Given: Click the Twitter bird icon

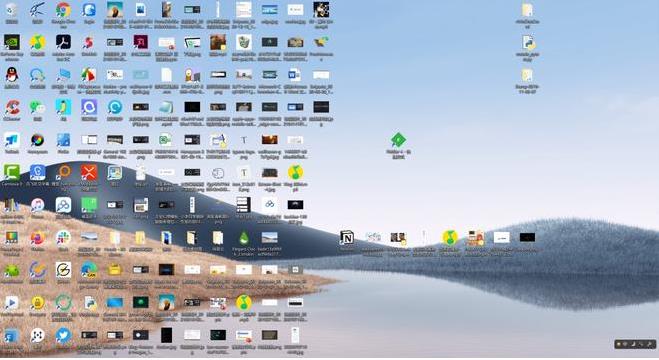Looking at the screenshot, I should tap(63, 336).
